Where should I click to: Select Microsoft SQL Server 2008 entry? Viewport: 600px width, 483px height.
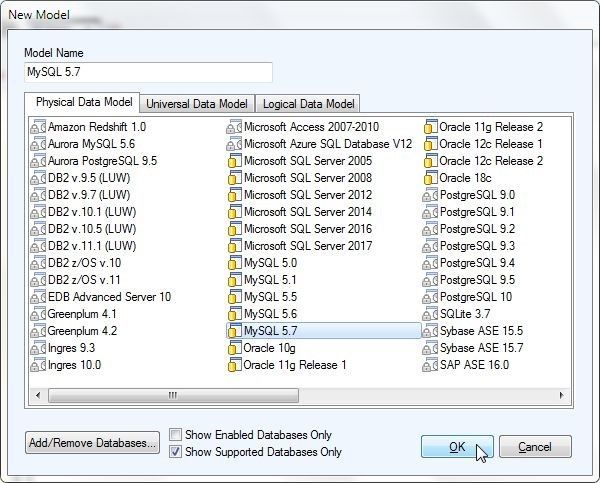[x=300, y=178]
